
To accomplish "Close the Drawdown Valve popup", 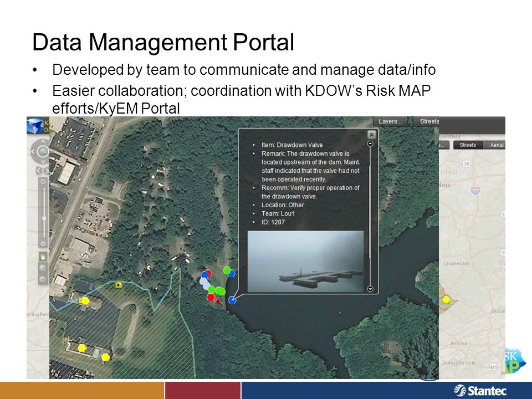I will pyautogui.click(x=371, y=134).
